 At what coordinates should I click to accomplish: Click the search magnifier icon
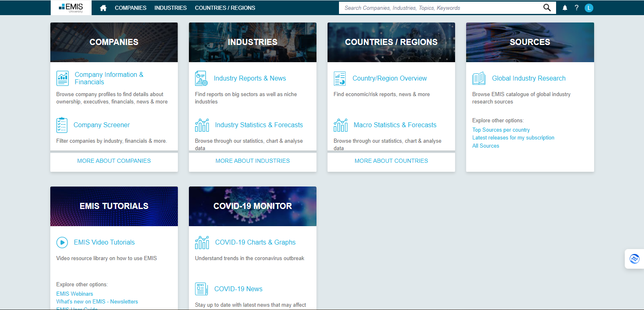coord(547,8)
